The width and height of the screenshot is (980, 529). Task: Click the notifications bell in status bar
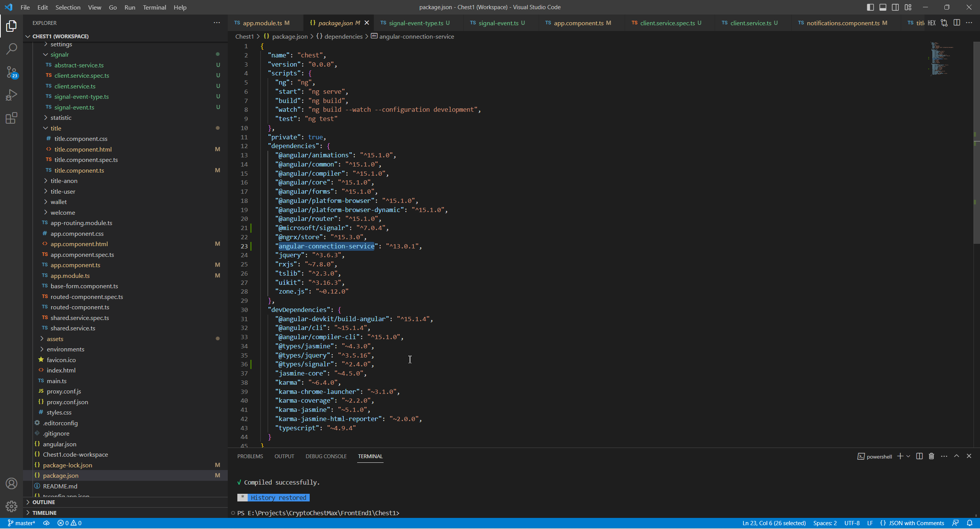point(970,523)
